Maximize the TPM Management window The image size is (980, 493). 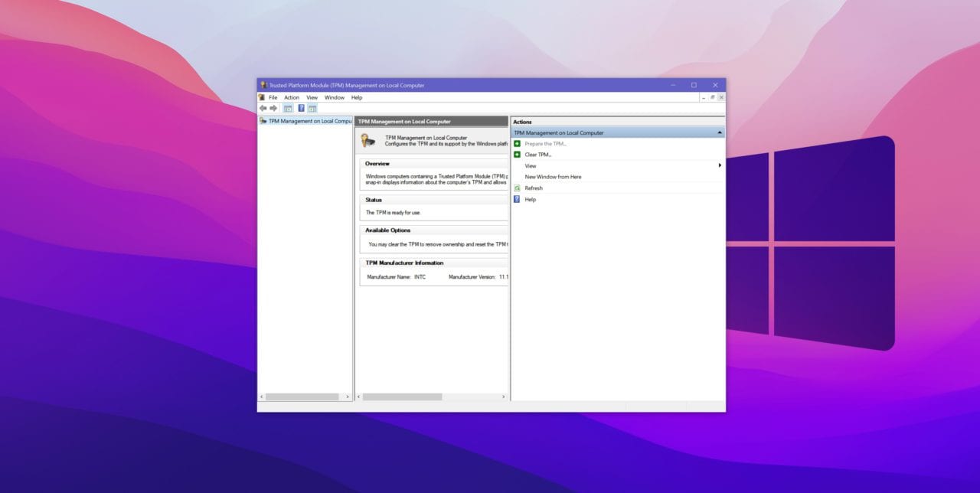(694, 85)
